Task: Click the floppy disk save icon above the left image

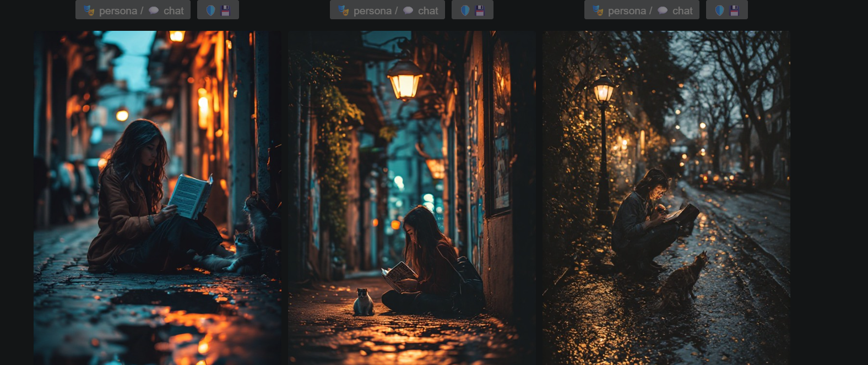Action: [x=225, y=10]
